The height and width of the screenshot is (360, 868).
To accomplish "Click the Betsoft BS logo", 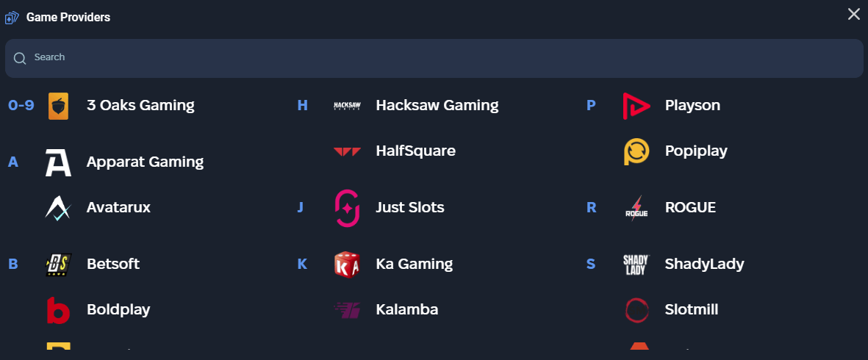I will [58, 264].
